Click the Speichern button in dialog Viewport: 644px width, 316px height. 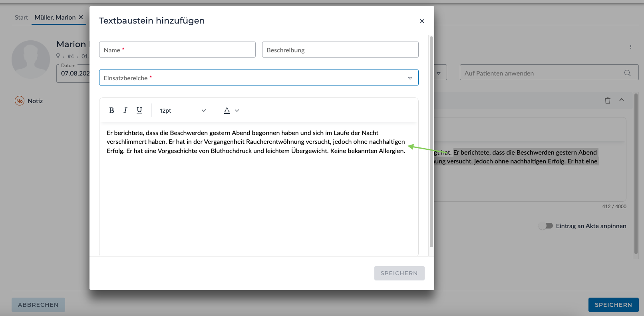tap(399, 273)
